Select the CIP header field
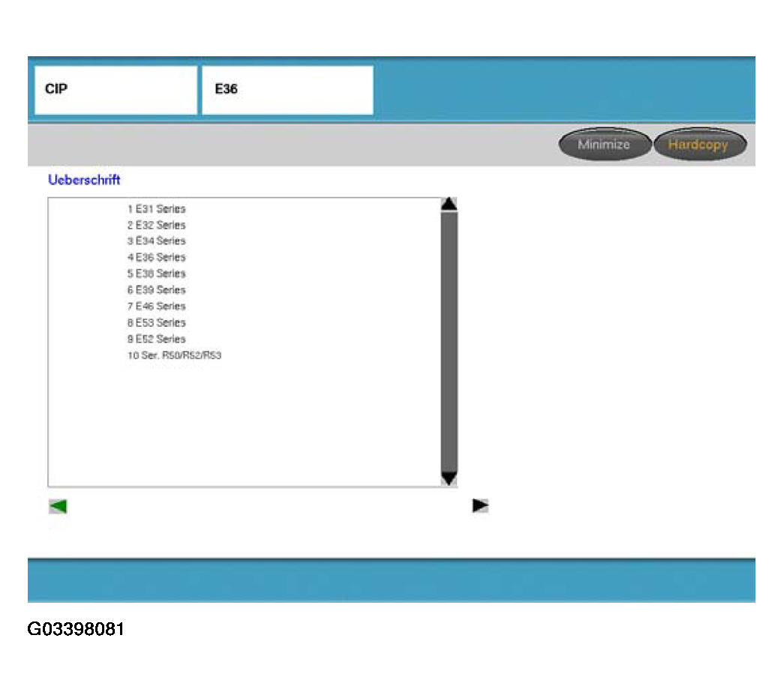 116,90
